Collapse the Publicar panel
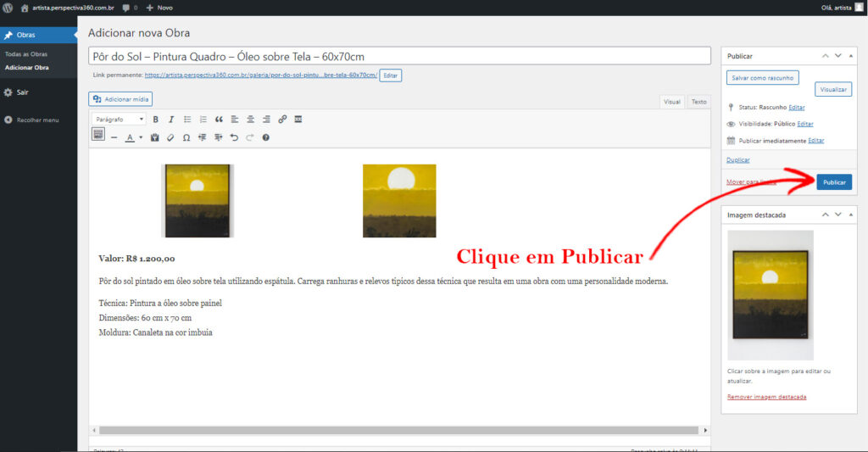 (851, 56)
